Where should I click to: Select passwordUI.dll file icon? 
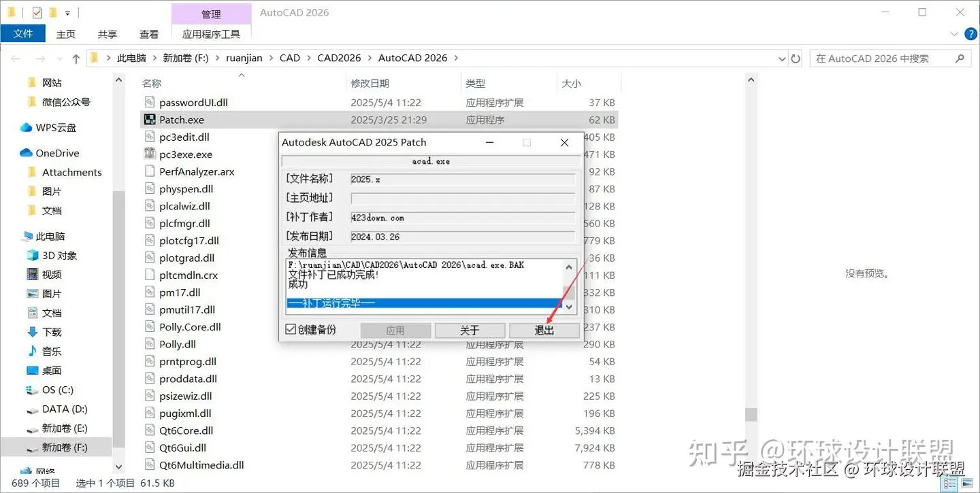[x=150, y=103]
